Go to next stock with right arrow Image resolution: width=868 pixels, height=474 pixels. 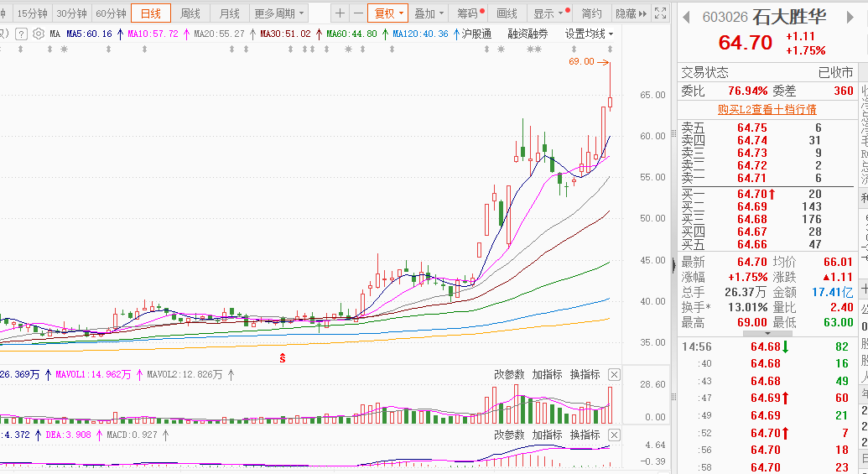(850, 18)
